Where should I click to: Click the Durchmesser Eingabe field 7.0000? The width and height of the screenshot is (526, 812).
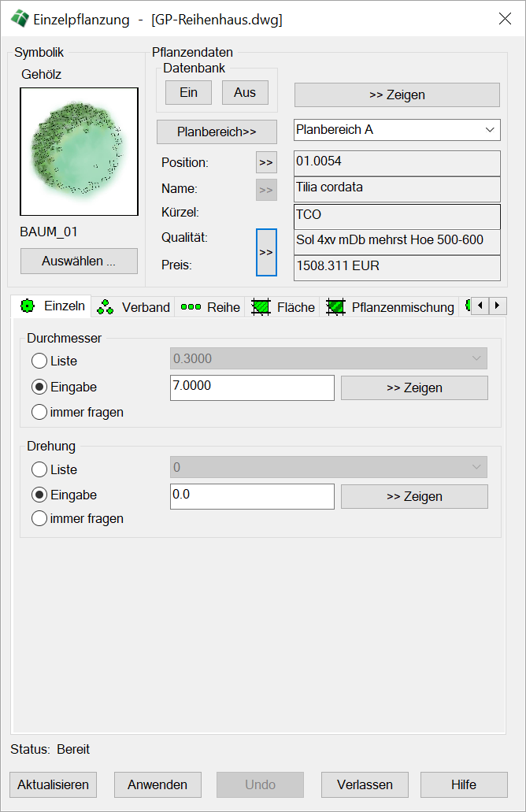252,387
